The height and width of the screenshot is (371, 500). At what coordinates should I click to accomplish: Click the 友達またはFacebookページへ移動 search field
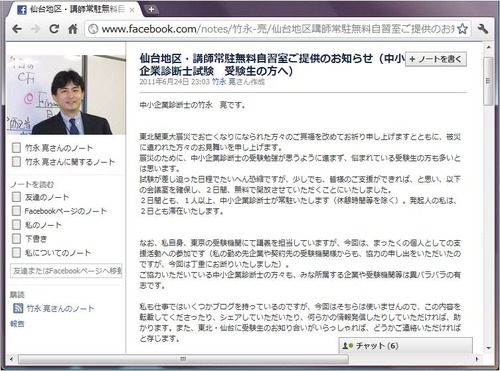click(66, 271)
